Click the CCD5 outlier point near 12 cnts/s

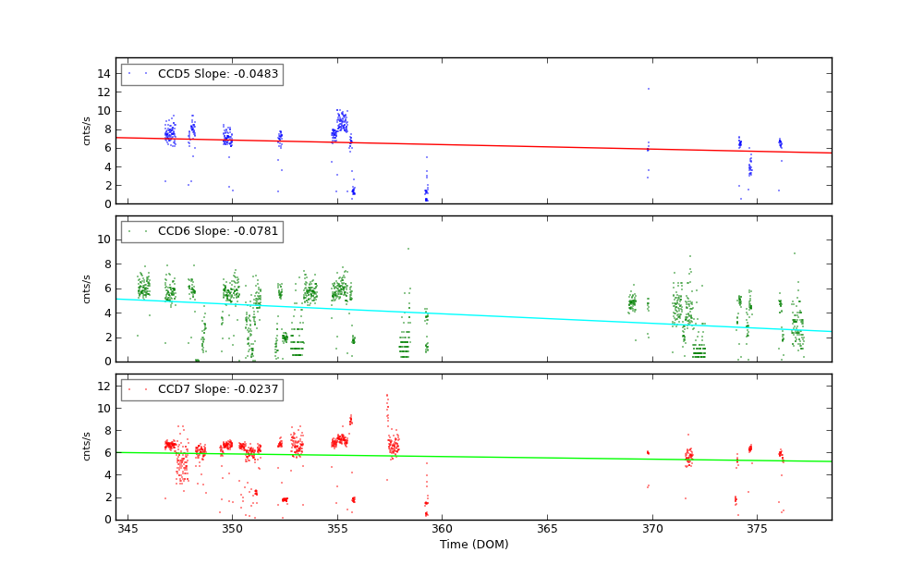point(648,89)
